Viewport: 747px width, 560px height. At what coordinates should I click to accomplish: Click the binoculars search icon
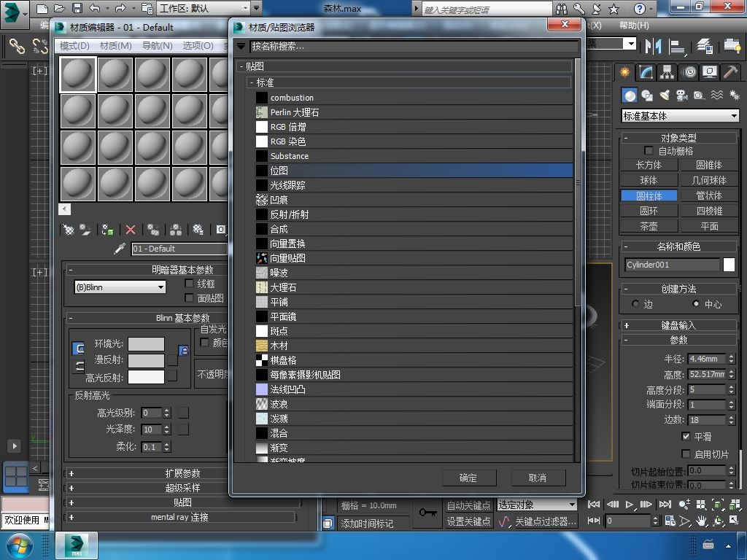(562, 9)
